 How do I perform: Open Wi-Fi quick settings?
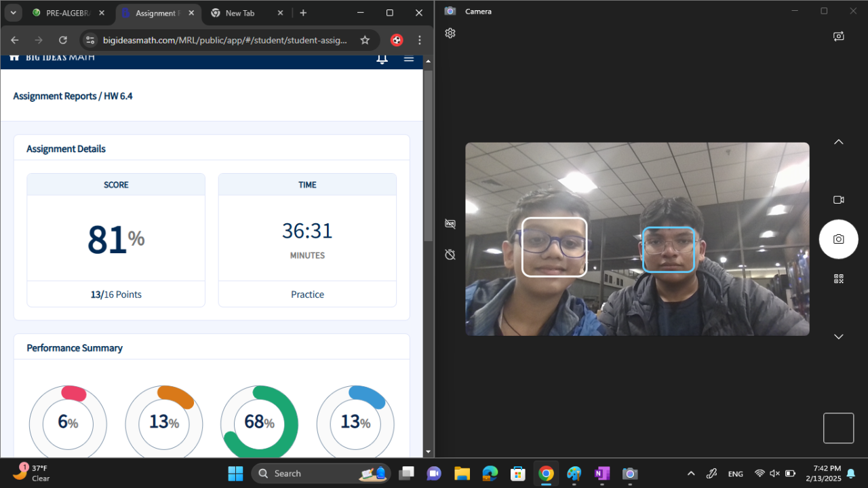[x=759, y=473]
